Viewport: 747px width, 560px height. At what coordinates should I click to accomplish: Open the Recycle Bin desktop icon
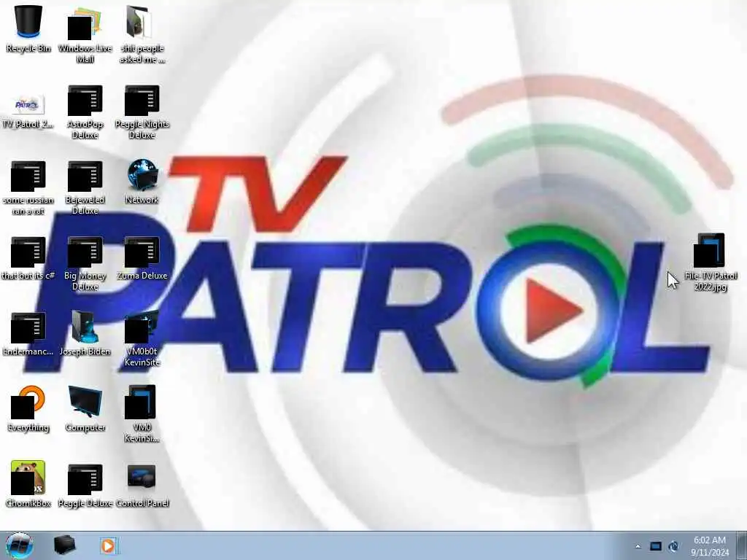click(x=28, y=28)
